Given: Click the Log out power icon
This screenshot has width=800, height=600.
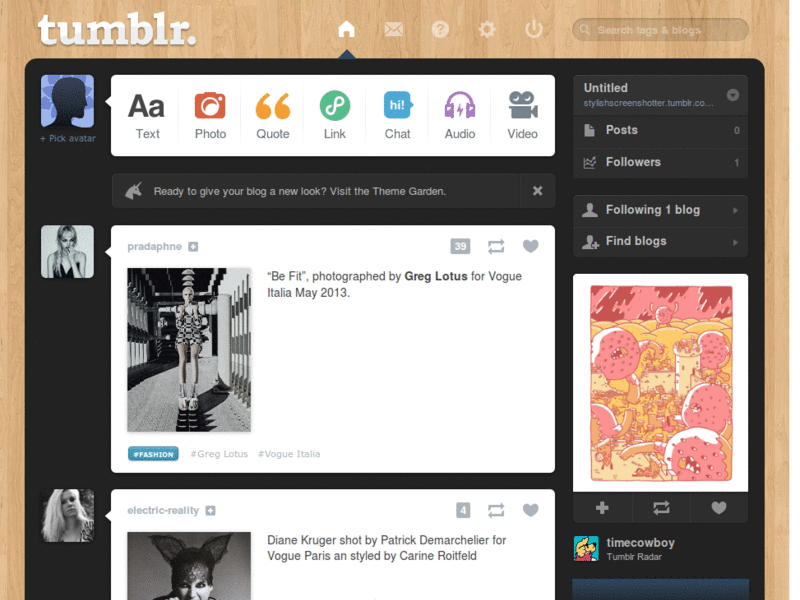Looking at the screenshot, I should 534,29.
